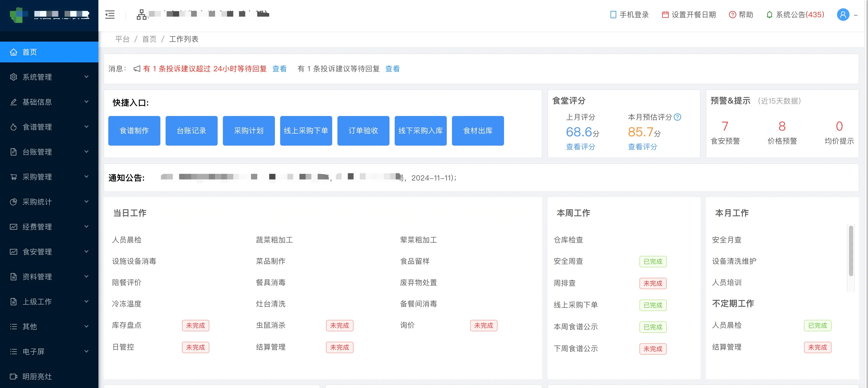Click the list icon beside 电子屏

(x=14, y=352)
